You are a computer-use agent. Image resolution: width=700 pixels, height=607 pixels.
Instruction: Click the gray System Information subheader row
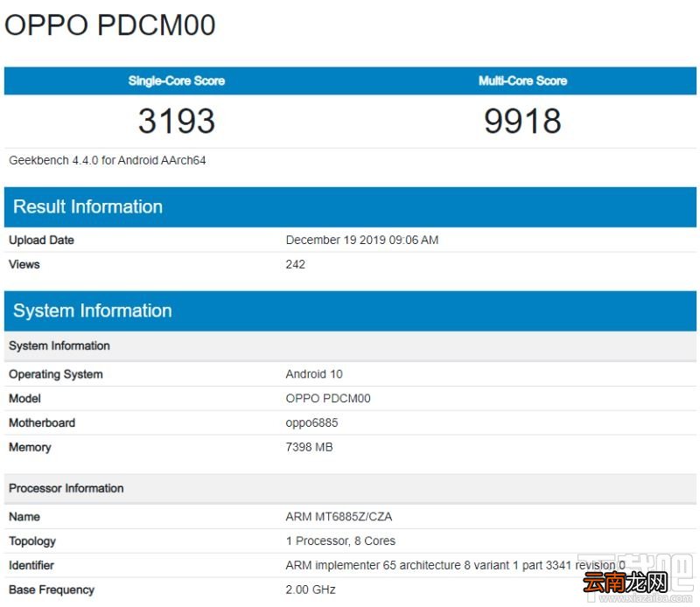(351, 345)
